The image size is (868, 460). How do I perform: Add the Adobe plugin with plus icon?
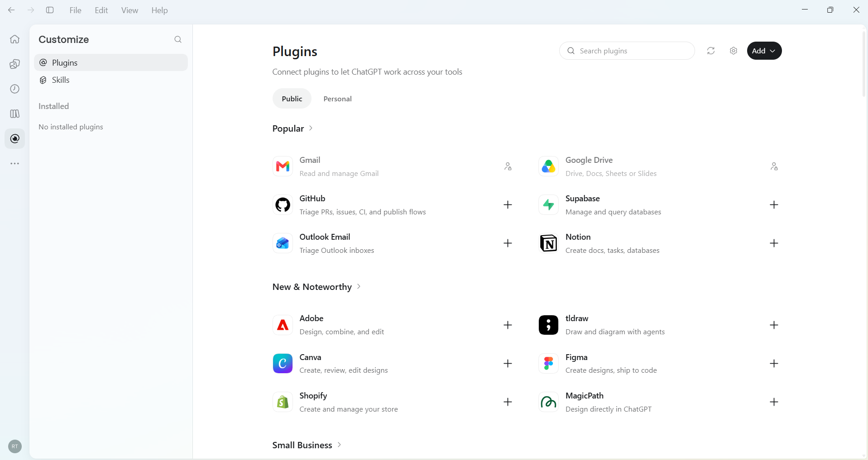pyautogui.click(x=508, y=325)
